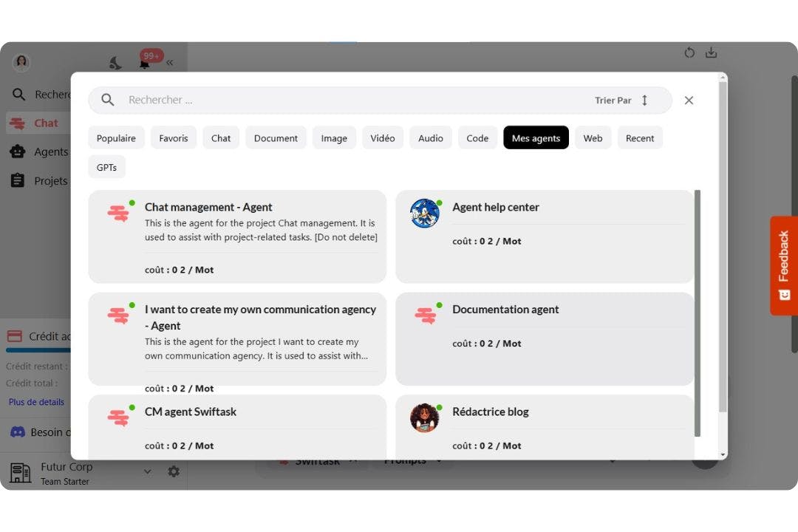Switch to the GPTs tab
The height and width of the screenshot is (532, 798).
click(106, 167)
